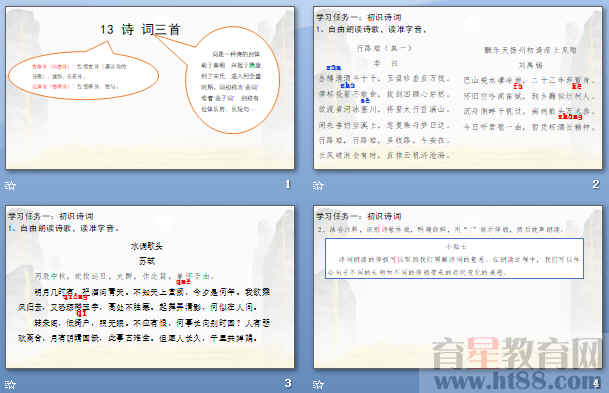This screenshot has height=393, width=609.
Task: Click the animation star icon under slide 2
Action: (x=318, y=186)
